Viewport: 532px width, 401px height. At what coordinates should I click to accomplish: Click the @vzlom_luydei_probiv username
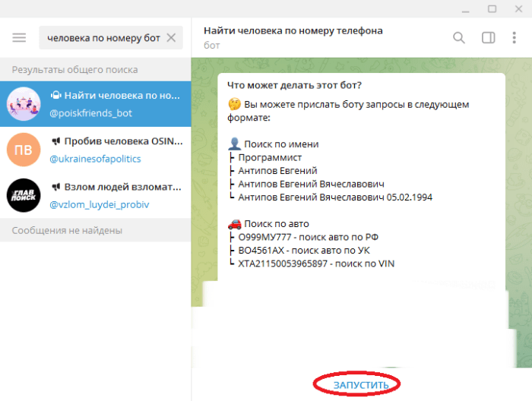99,205
